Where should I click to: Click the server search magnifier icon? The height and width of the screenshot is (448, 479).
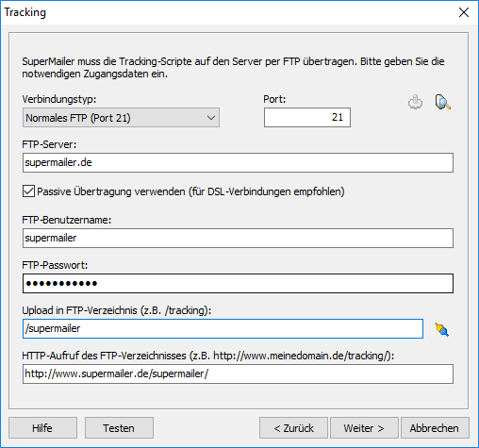(x=443, y=102)
